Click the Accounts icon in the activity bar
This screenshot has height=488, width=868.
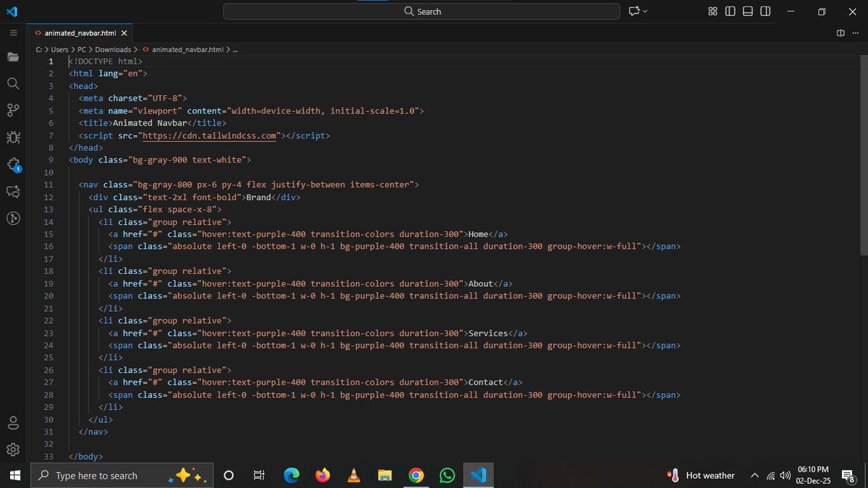point(12,422)
